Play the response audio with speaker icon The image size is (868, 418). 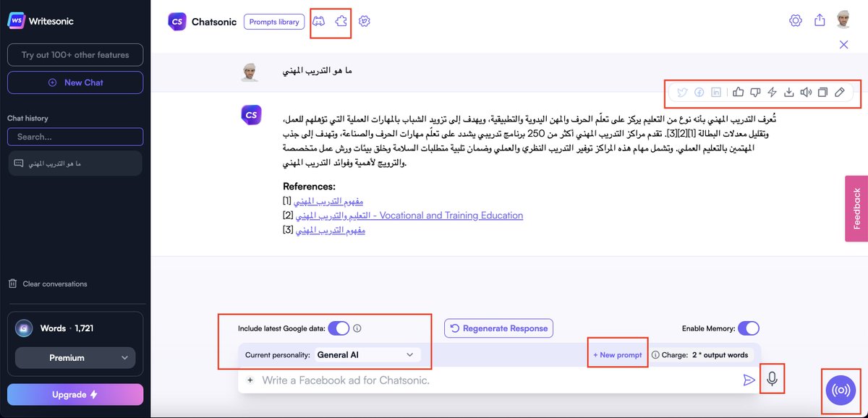806,92
